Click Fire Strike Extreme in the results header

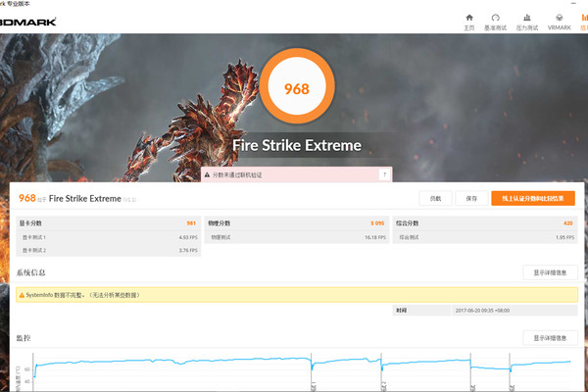[84, 198]
